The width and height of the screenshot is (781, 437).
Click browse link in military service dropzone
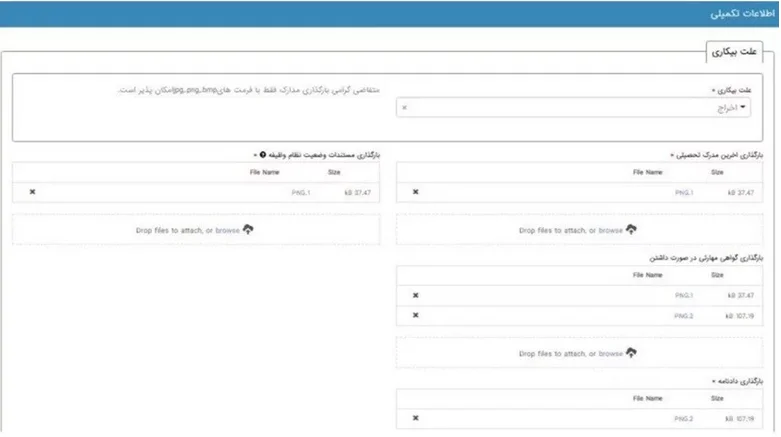pyautogui.click(x=227, y=230)
